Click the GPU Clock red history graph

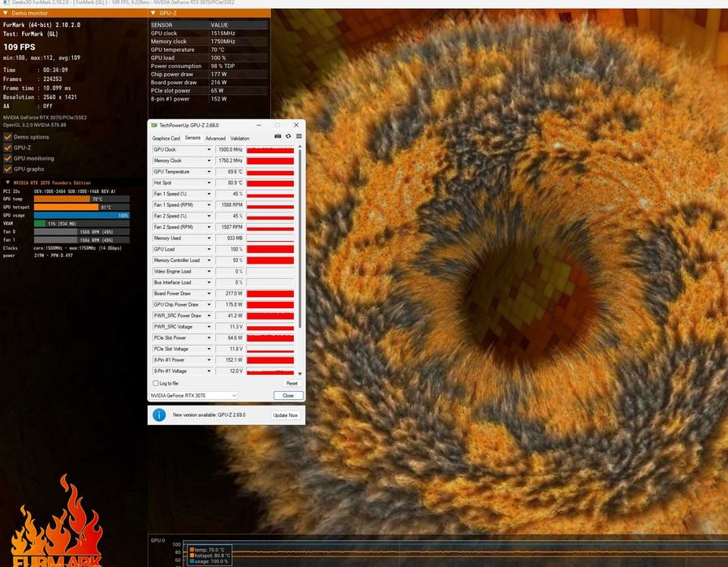coord(270,149)
